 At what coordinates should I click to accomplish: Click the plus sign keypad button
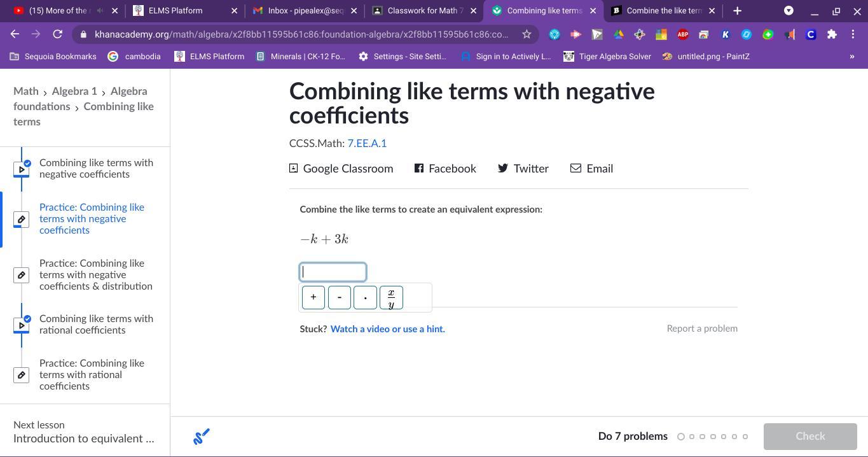click(x=313, y=297)
